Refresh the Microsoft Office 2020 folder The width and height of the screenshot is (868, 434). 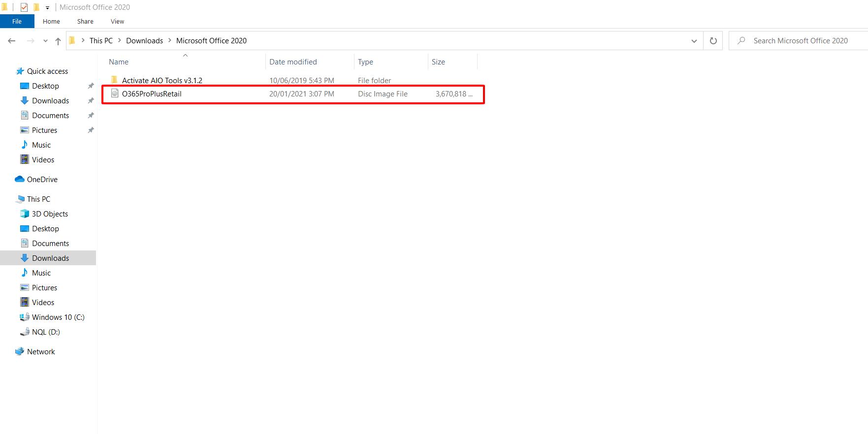pyautogui.click(x=713, y=41)
